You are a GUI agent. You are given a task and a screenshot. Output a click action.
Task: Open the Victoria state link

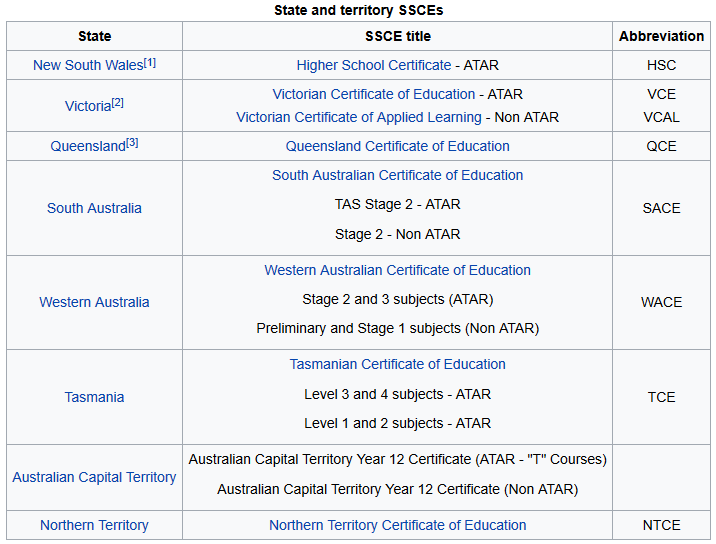pyautogui.click(x=88, y=106)
